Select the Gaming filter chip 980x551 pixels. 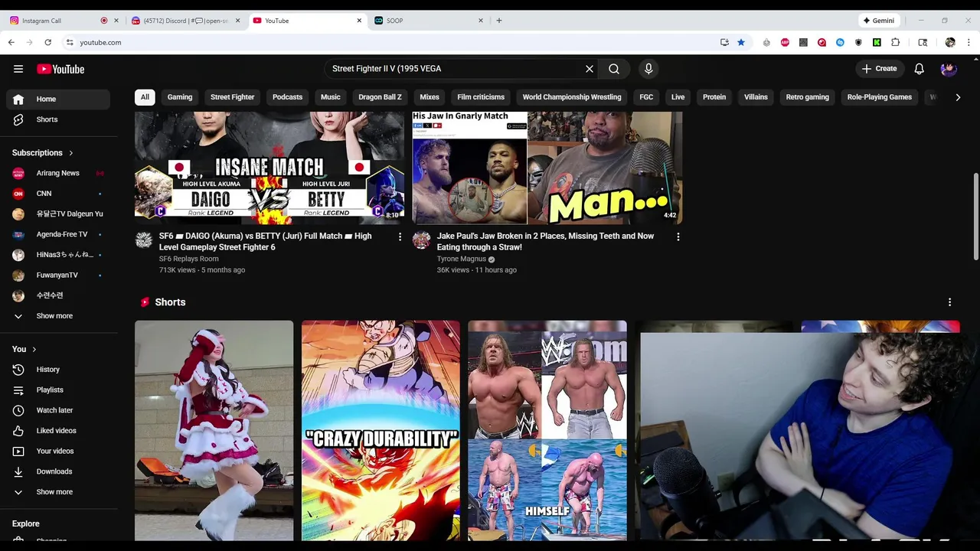click(180, 97)
